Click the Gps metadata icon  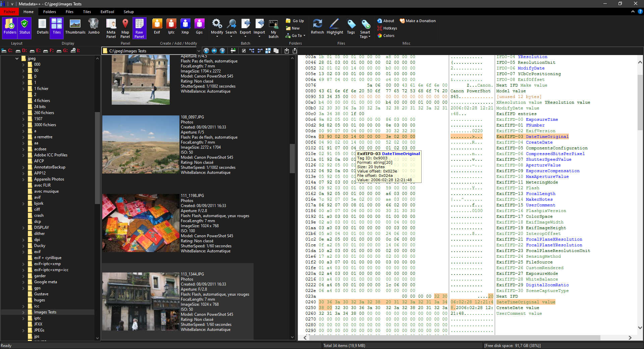click(199, 27)
